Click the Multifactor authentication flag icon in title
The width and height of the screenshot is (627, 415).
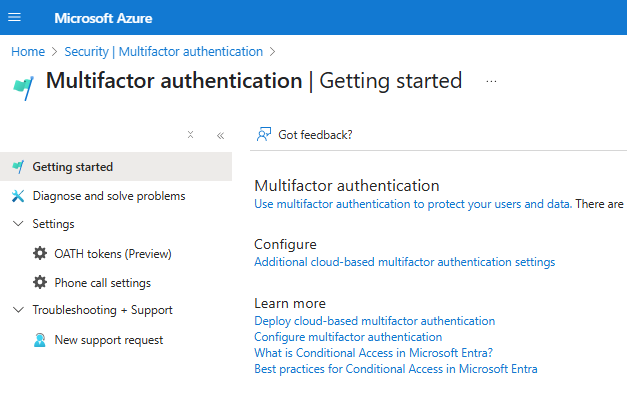coord(23,88)
